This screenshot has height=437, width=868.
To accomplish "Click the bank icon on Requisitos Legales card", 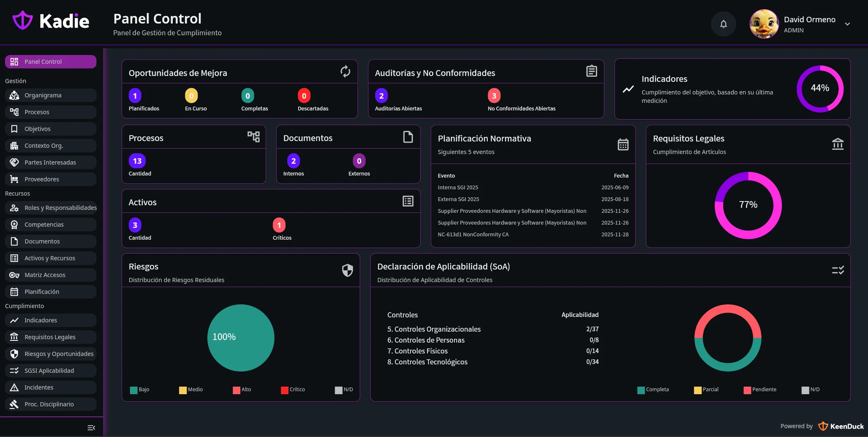I will point(838,144).
